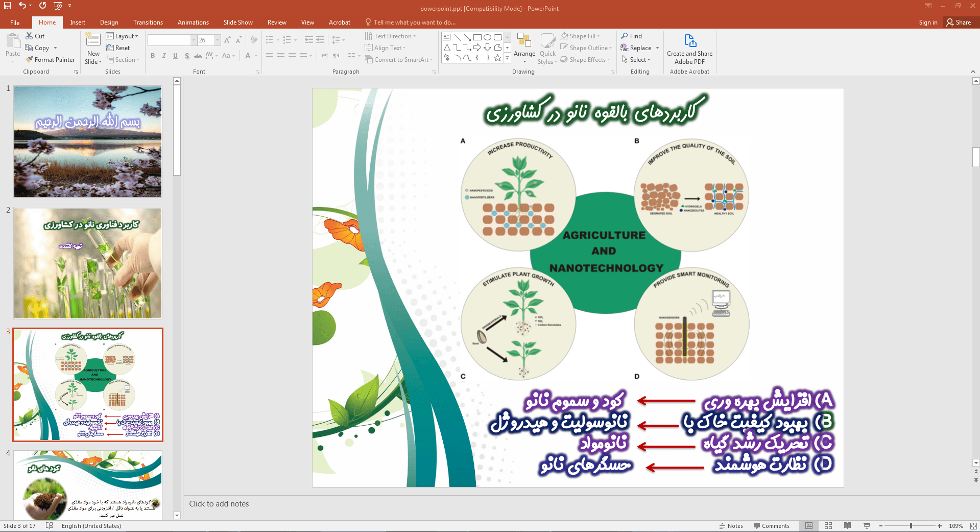Switch to Reading View in status bar

pyautogui.click(x=847, y=526)
